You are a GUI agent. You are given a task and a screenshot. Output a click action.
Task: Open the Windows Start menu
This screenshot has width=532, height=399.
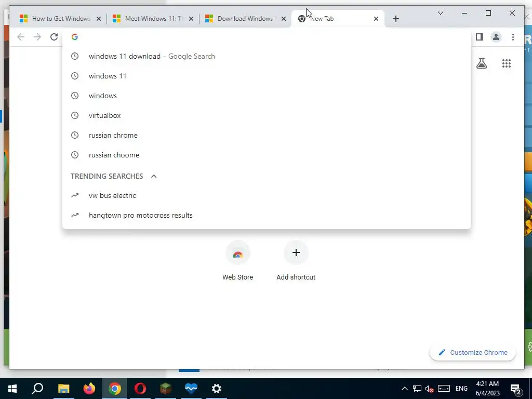[x=12, y=389]
